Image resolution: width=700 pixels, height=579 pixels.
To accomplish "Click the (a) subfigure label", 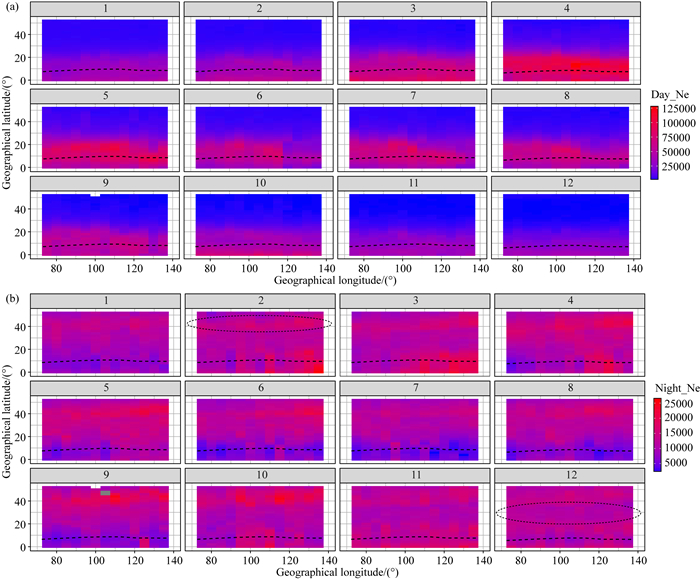I will click(11, 8).
